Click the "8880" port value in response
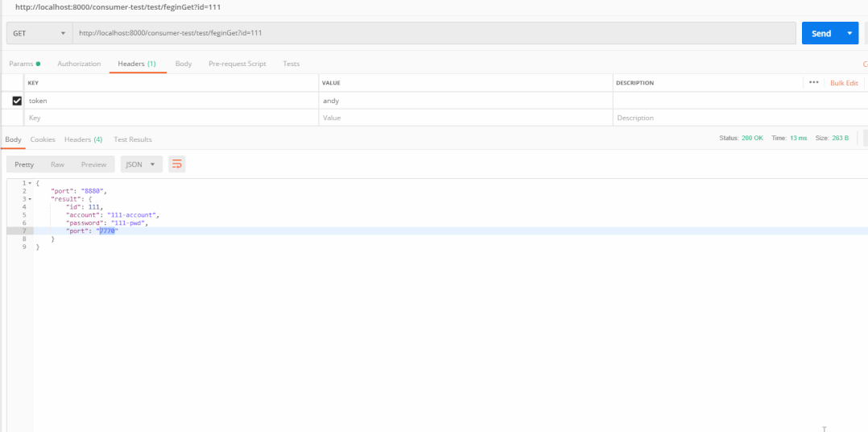 click(93, 191)
